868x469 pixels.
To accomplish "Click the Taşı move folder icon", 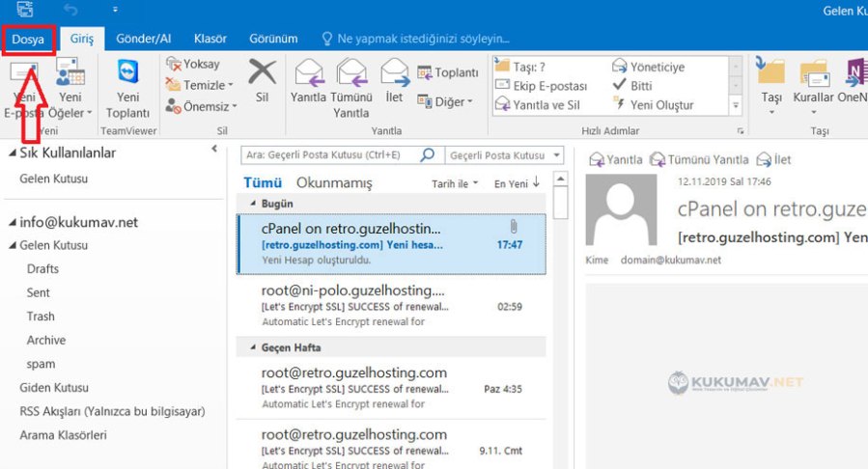I will pyautogui.click(x=770, y=74).
